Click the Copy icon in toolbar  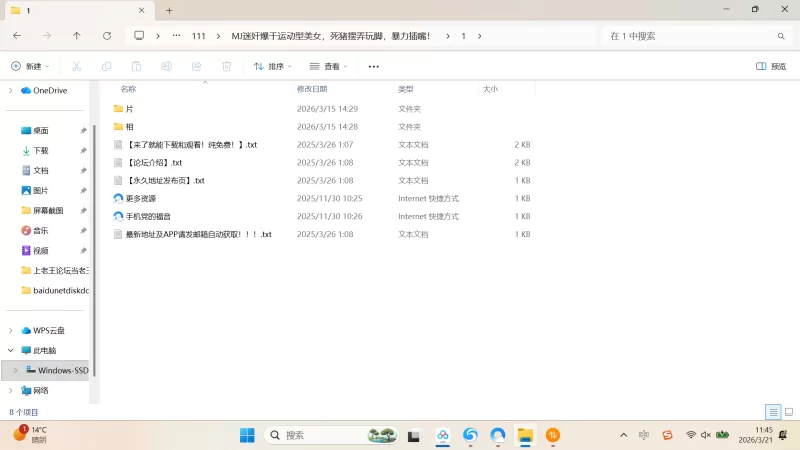tap(106, 66)
